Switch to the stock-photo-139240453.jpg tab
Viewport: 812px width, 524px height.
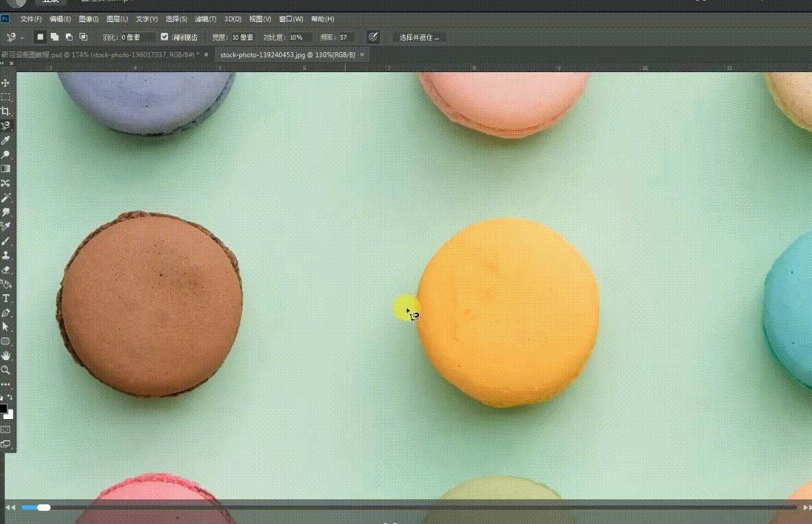pos(287,54)
